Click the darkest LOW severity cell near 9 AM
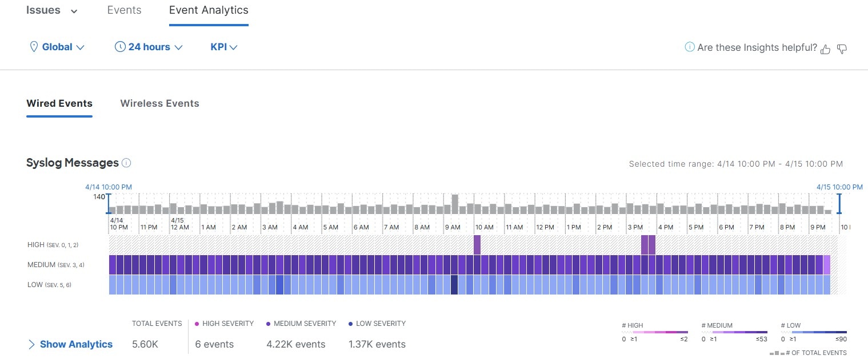 pyautogui.click(x=454, y=285)
